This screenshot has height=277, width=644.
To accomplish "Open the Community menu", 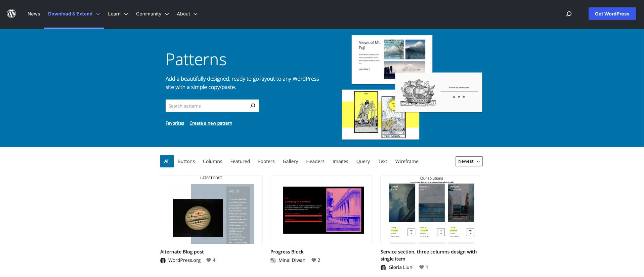I will point(152,14).
